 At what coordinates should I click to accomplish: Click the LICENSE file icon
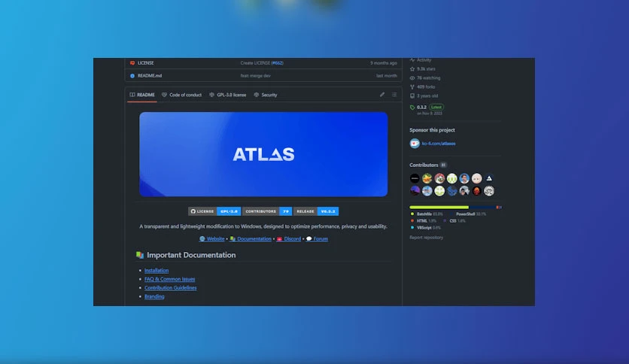point(132,63)
